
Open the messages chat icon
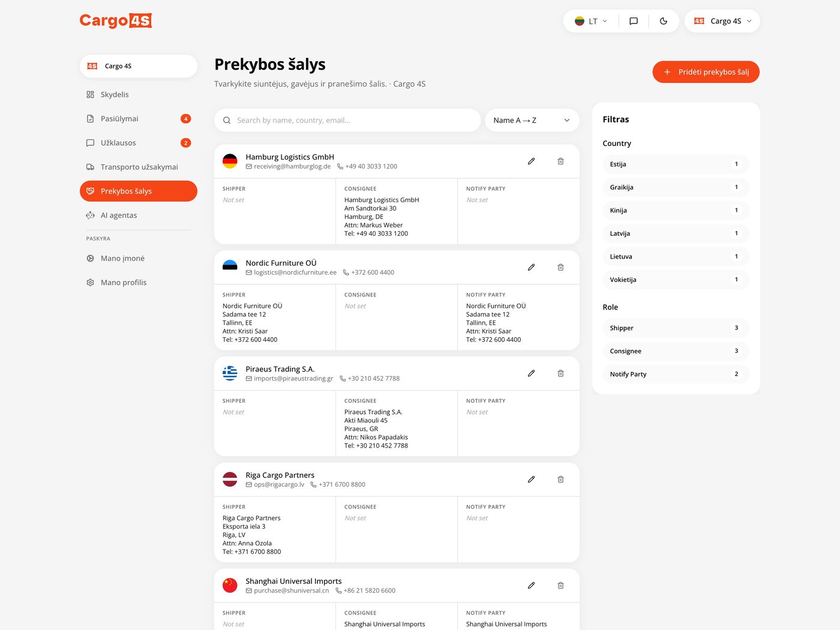(634, 21)
